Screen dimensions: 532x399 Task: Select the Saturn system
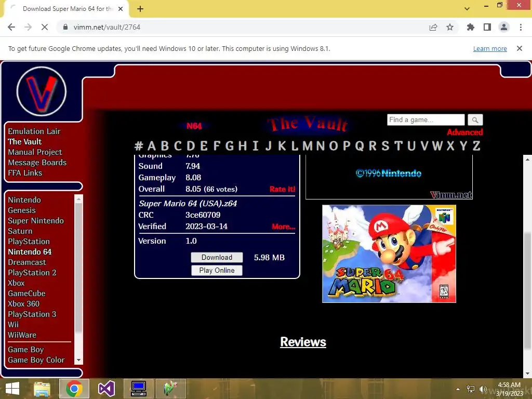[x=20, y=231]
